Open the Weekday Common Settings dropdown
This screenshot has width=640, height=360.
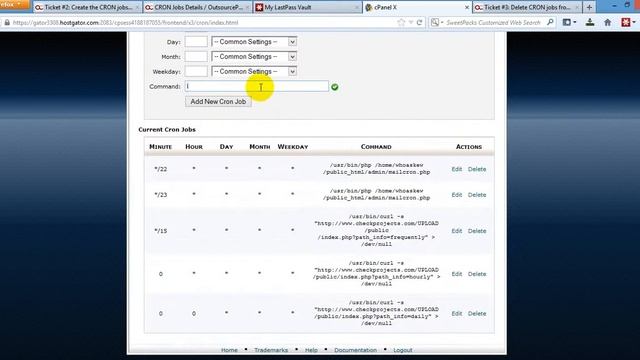tap(254, 71)
